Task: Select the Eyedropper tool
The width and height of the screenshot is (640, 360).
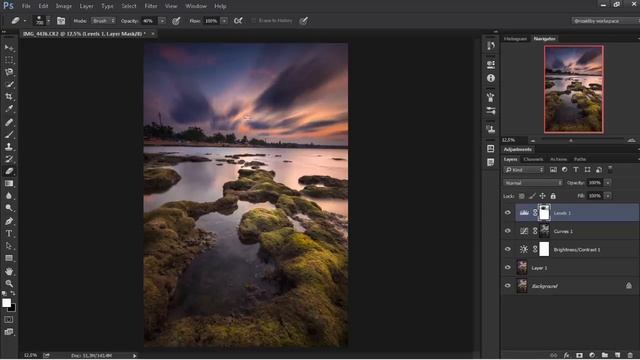Action: click(x=9, y=109)
